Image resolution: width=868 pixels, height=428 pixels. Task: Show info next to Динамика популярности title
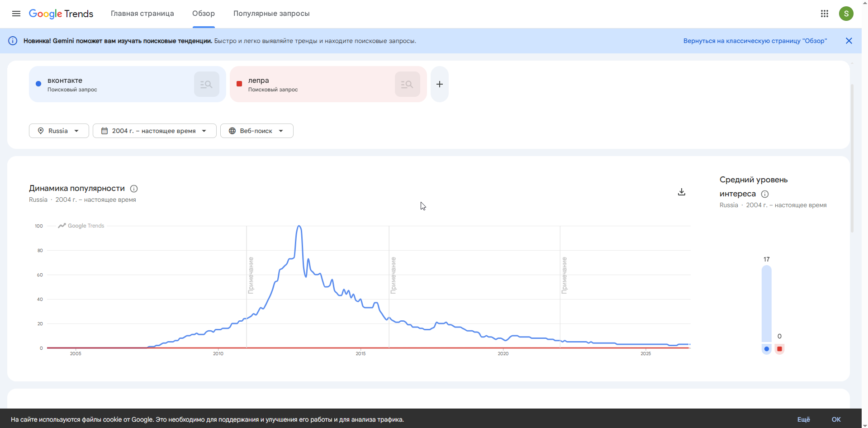pos(134,189)
